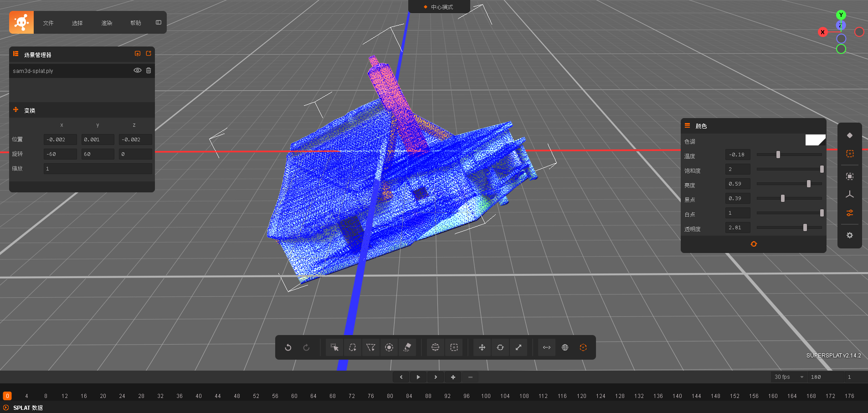The image size is (868, 413).
Task: Select the sam3d-splat.ply scene item
Action: coord(82,71)
